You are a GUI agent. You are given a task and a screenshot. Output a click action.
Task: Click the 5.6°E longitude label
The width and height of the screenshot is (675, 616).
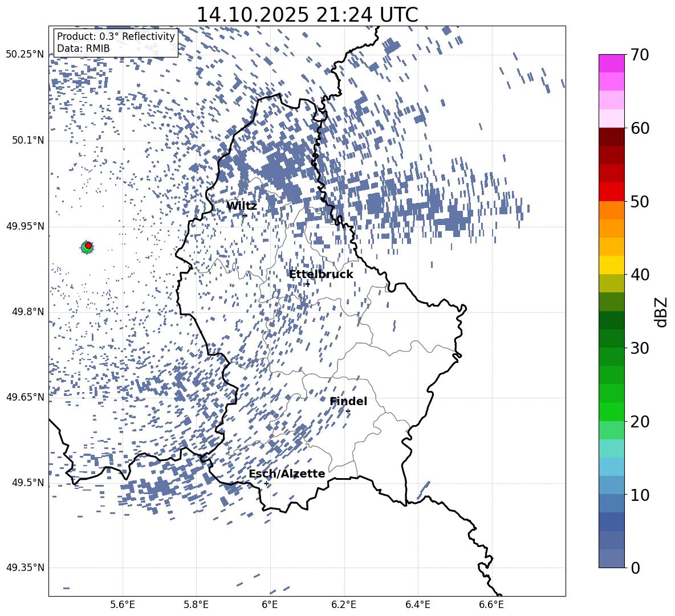point(123,605)
